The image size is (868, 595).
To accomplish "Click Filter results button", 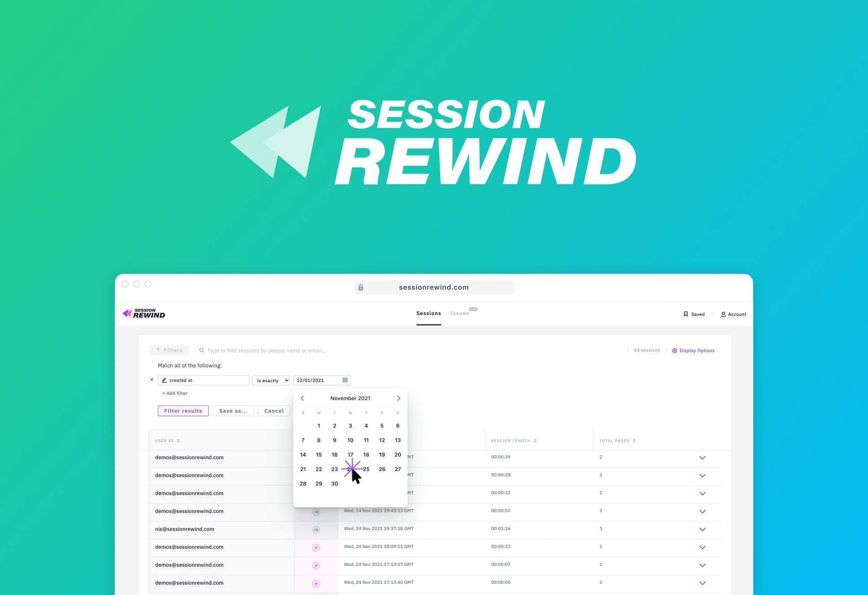I will (183, 410).
